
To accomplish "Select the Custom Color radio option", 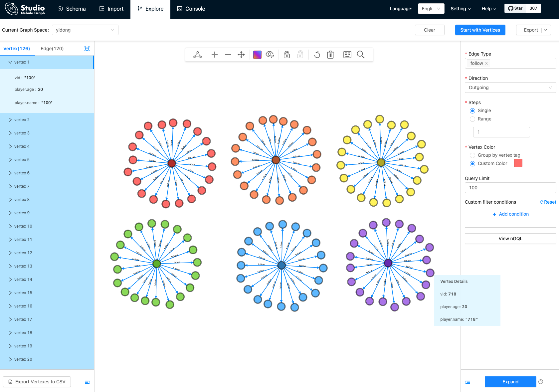I will tap(472, 164).
